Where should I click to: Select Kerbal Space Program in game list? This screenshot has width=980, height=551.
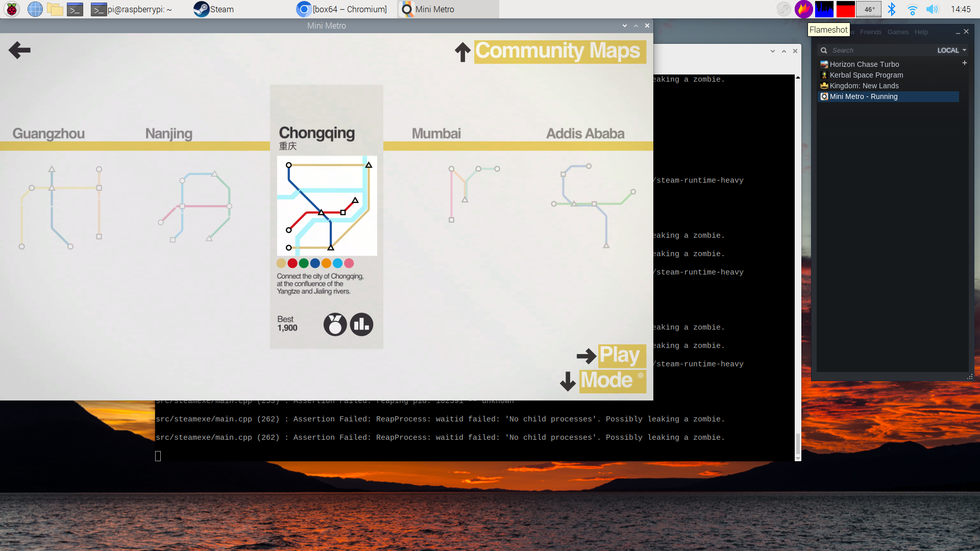click(x=866, y=75)
